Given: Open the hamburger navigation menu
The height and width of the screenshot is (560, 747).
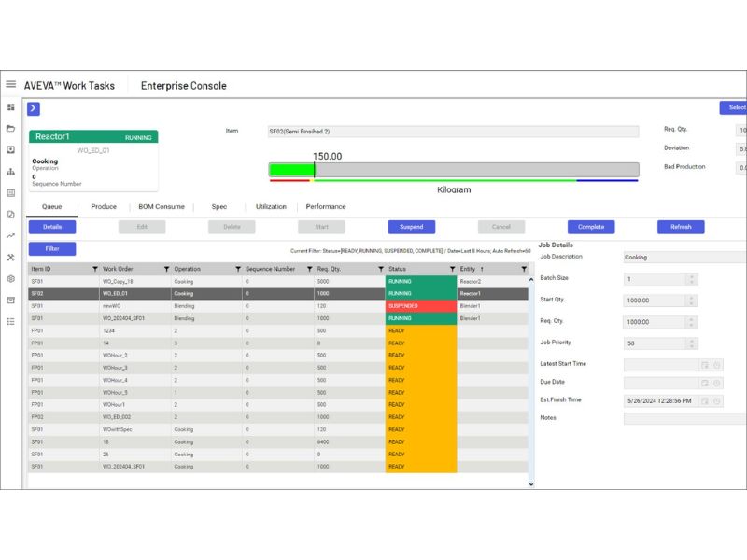Looking at the screenshot, I should click(x=10, y=84).
